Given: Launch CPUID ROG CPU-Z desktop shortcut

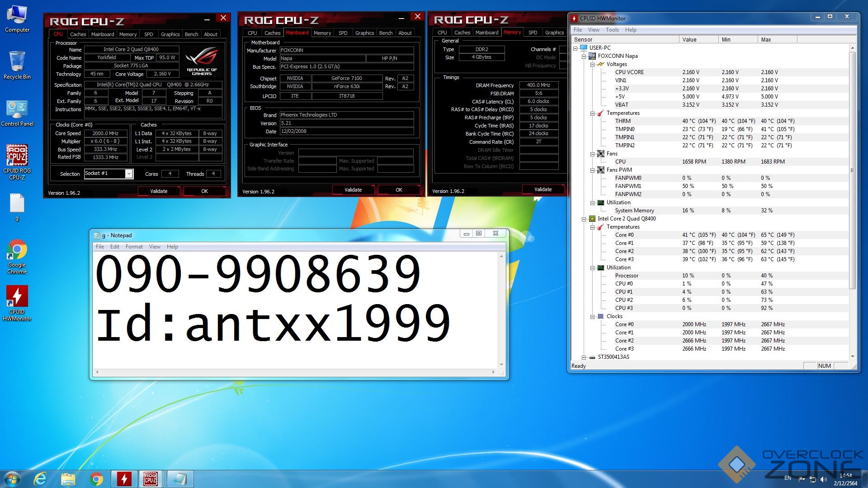Looking at the screenshot, I should click(17, 162).
